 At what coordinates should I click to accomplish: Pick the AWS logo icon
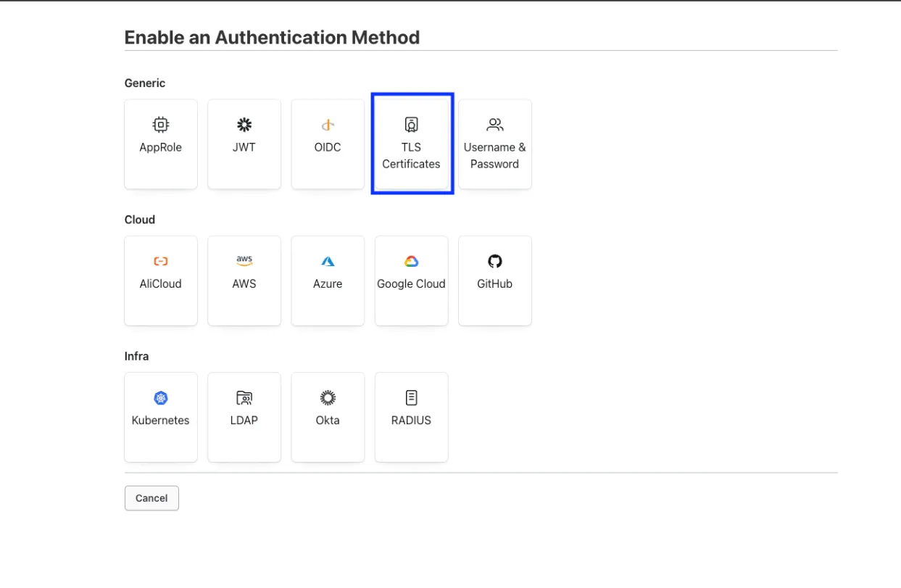coord(244,261)
